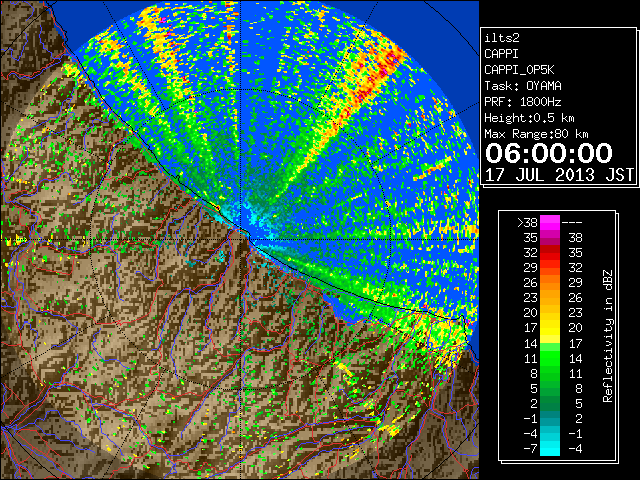Click the 'Reflectivity in dBZ' axis label
Screen dimensions: 640x480
coord(608,336)
